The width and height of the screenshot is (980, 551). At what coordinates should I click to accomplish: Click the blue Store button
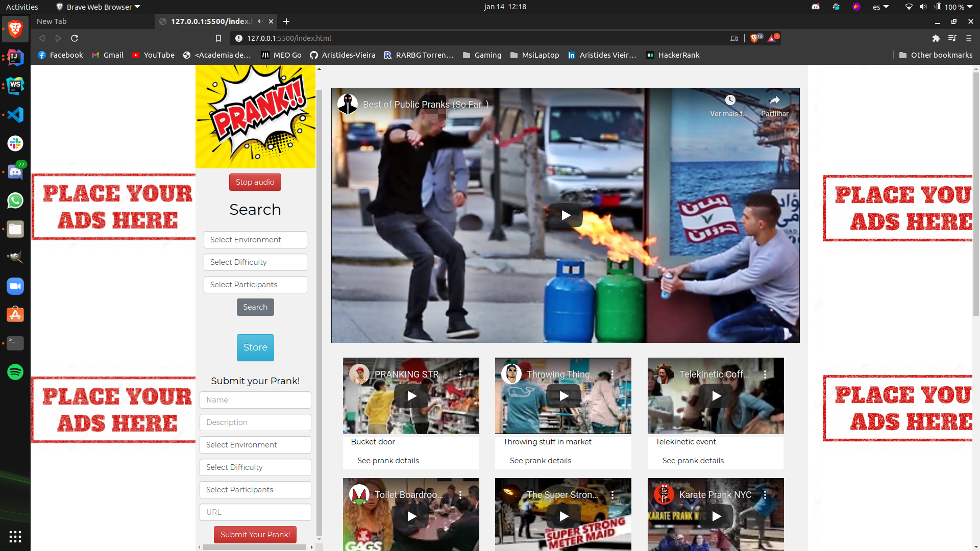[255, 347]
